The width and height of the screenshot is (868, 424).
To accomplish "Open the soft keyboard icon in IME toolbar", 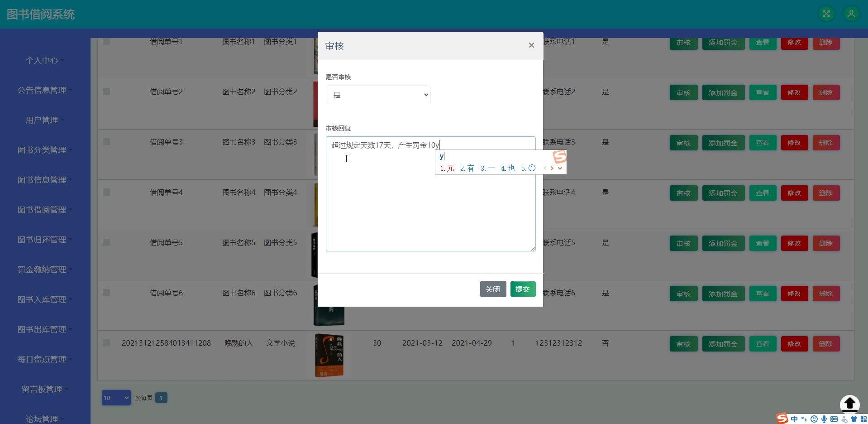I will [x=834, y=419].
